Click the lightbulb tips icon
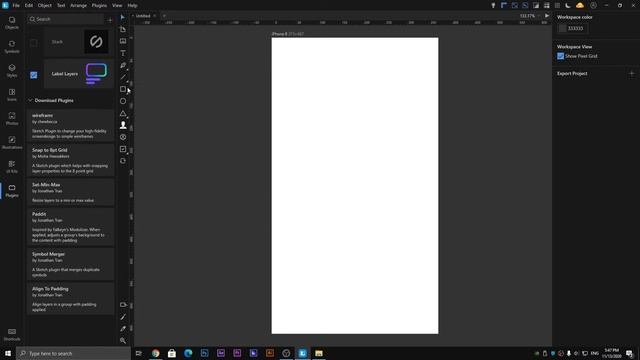640x360 pixels. point(493,5)
